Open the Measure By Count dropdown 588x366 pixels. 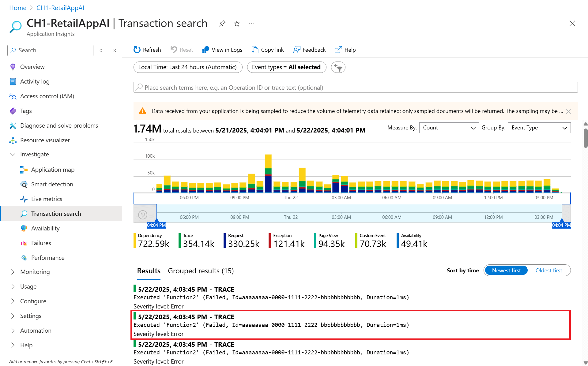point(449,128)
